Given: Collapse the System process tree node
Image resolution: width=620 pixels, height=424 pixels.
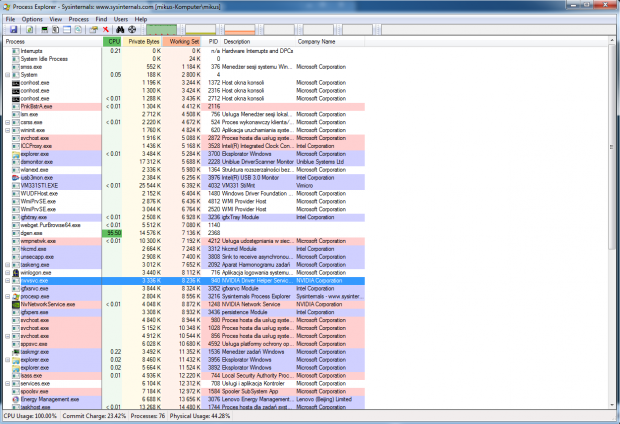Looking at the screenshot, I should [8, 75].
